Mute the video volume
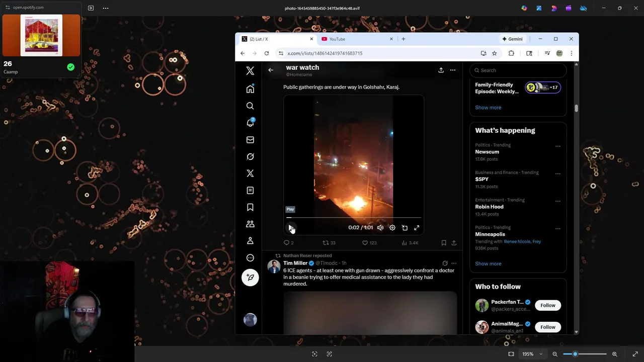The image size is (644, 362). pyautogui.click(x=380, y=228)
